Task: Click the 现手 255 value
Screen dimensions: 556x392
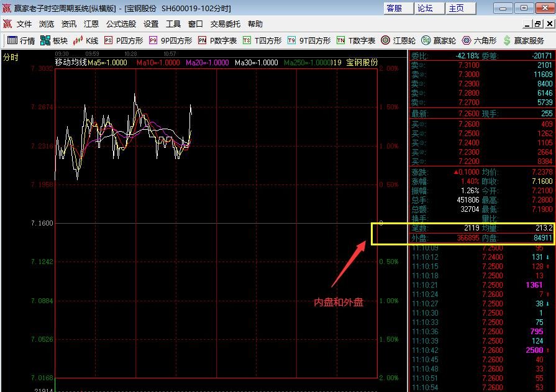Action: coord(547,114)
